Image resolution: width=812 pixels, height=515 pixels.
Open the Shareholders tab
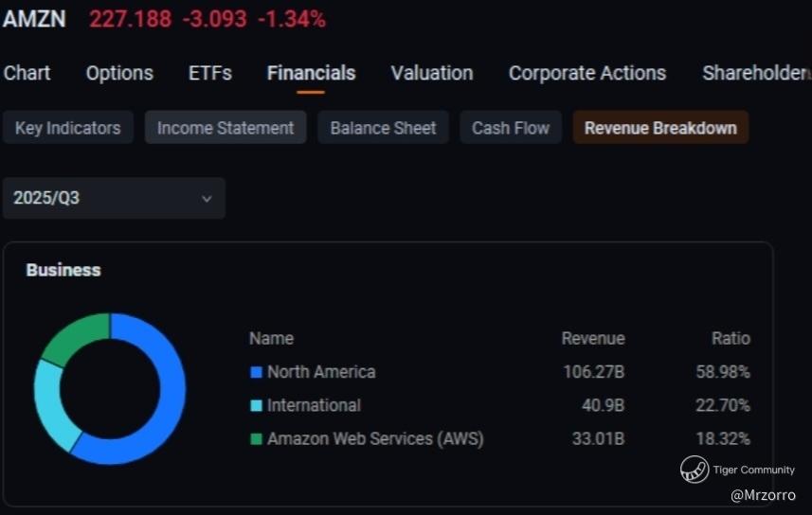757,73
